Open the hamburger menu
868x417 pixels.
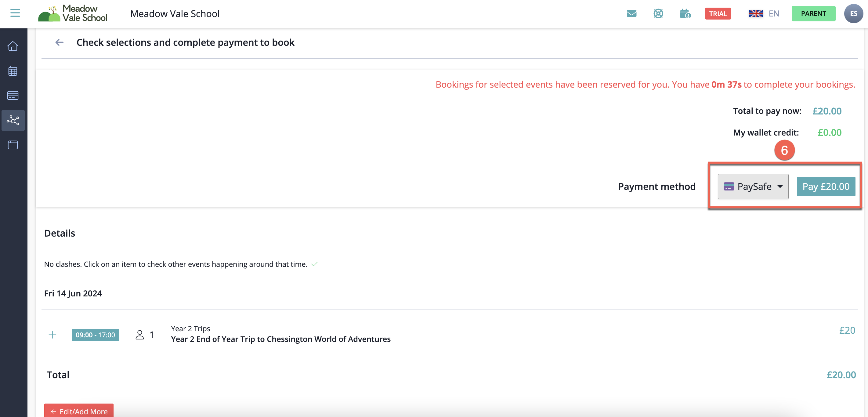[x=15, y=13]
